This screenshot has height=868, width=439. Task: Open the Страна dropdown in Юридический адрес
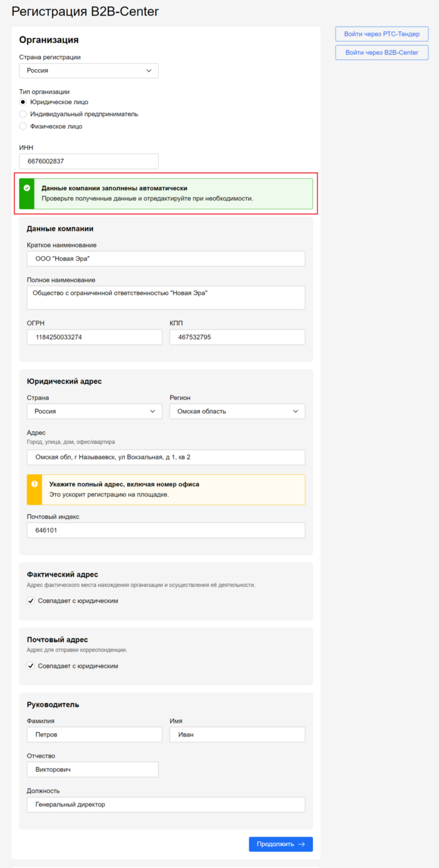click(x=94, y=411)
